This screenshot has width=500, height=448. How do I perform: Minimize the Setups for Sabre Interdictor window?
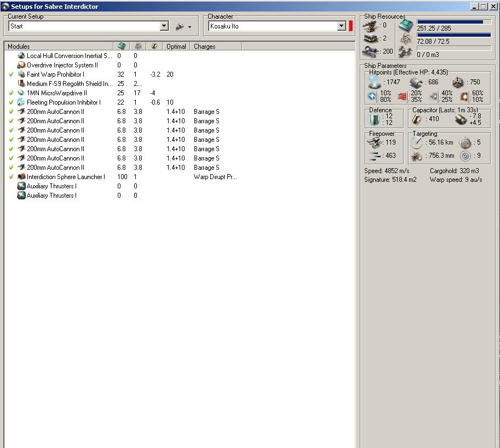pyautogui.click(x=474, y=7)
